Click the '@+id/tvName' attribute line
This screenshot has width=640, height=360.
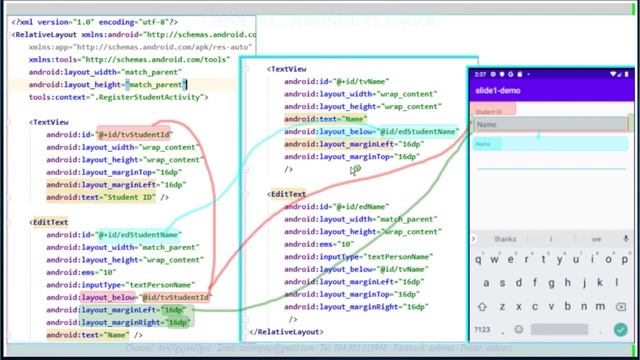[x=337, y=82]
